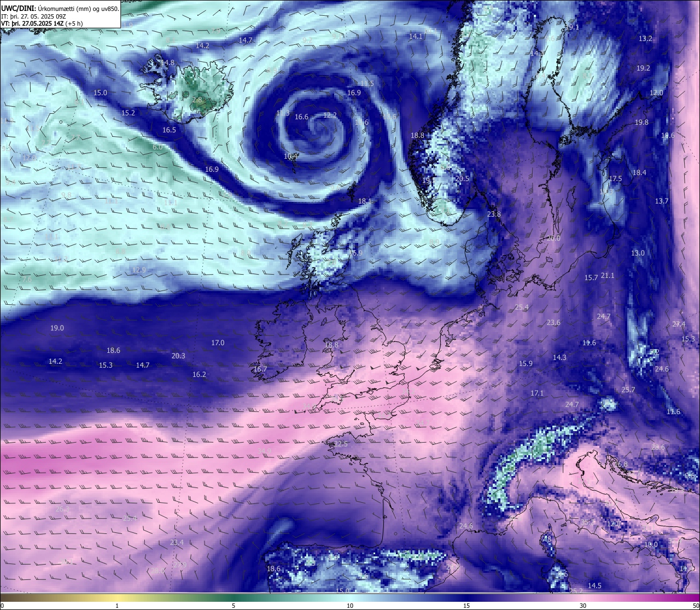Click the 12.2 value at the spiral center
The width and height of the screenshot is (700, 610).
click(x=330, y=115)
